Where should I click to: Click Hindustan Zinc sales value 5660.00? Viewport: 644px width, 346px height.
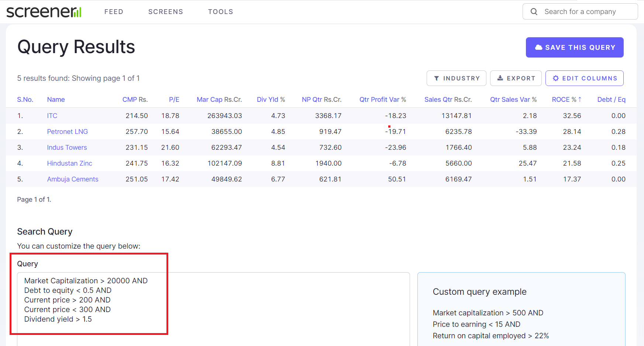point(459,163)
